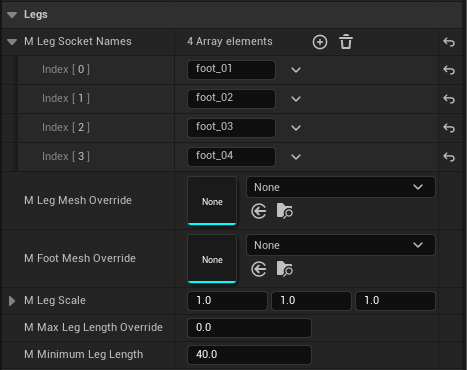The height and width of the screenshot is (370, 467).
Task: Select the '4 Array elements' text
Action: click(230, 41)
